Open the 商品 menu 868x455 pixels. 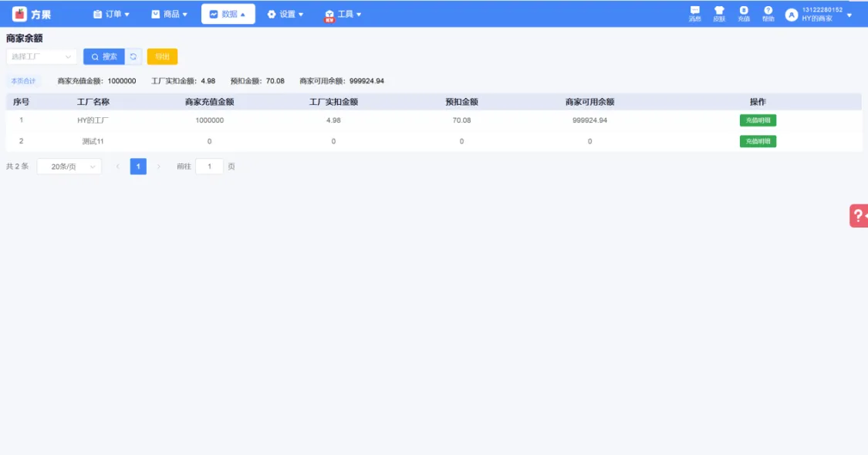coord(170,14)
